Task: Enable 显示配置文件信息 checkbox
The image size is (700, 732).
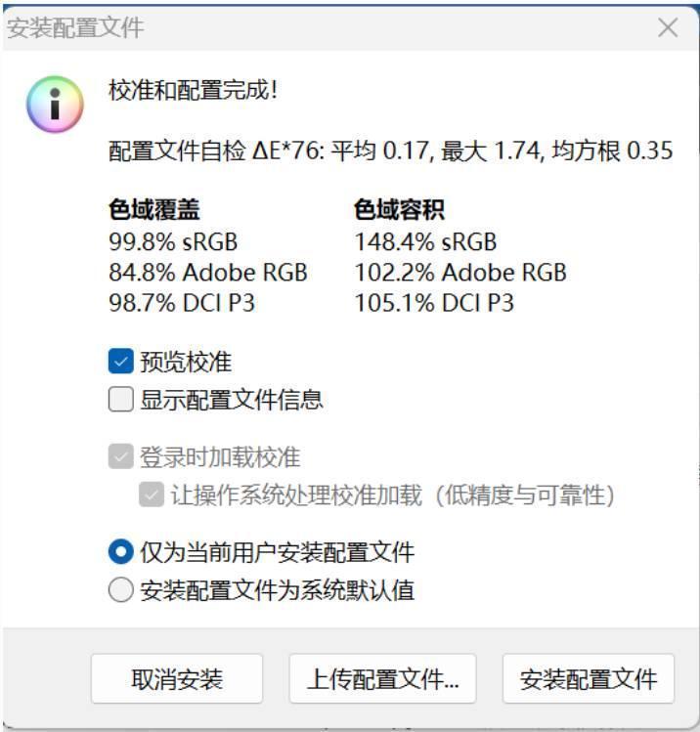Action: point(121,399)
